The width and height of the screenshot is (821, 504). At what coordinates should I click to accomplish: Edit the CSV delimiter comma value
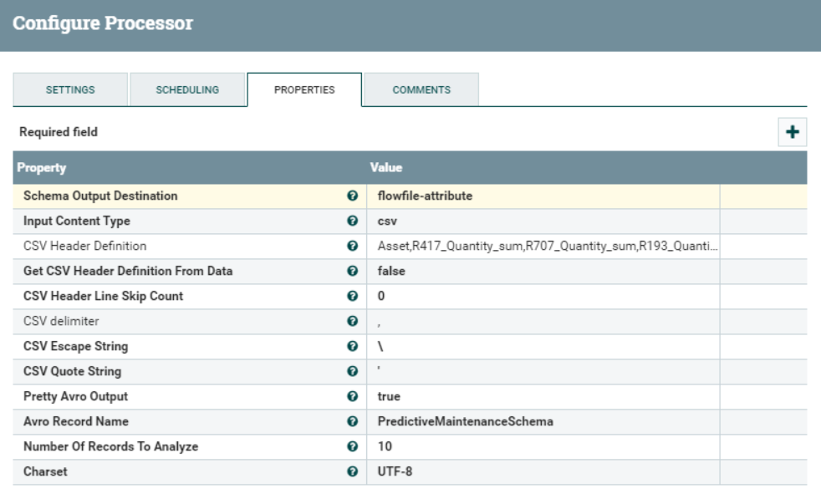tap(543, 321)
